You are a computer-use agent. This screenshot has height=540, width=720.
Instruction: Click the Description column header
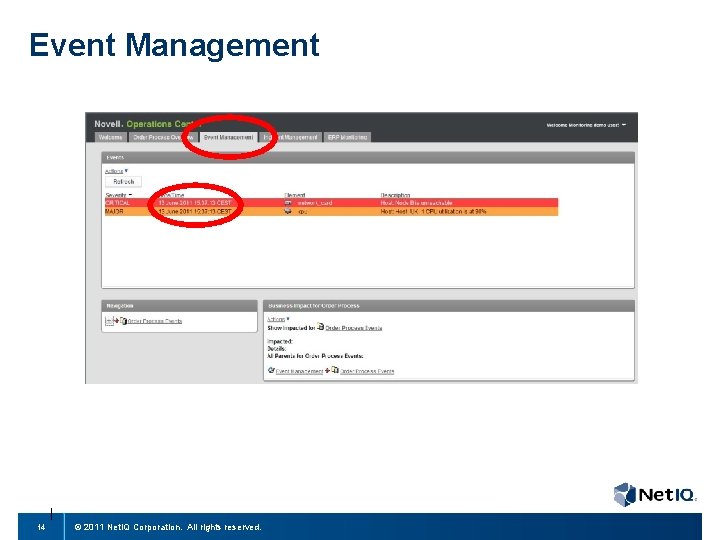tap(395, 195)
